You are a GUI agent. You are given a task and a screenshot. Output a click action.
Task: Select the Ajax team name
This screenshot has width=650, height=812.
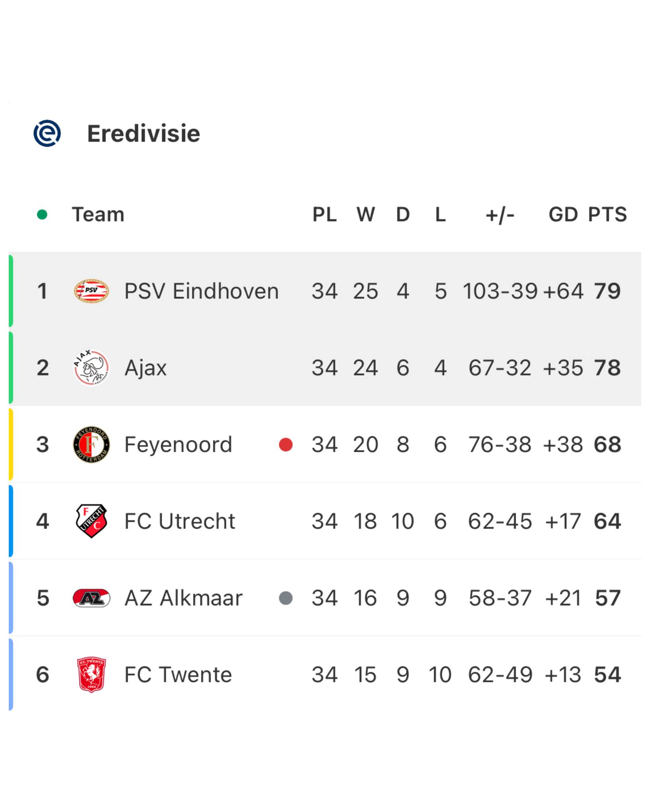pos(145,368)
